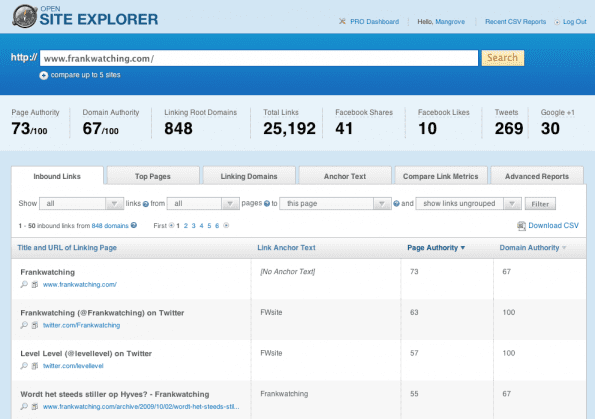This screenshot has height=419, width=595.
Task: Click the Domain Authority sort arrow
Action: 564,248
